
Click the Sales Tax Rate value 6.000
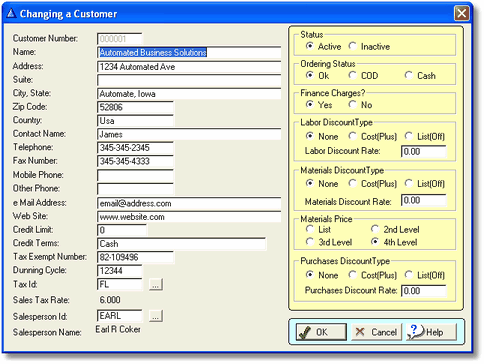click(x=110, y=300)
